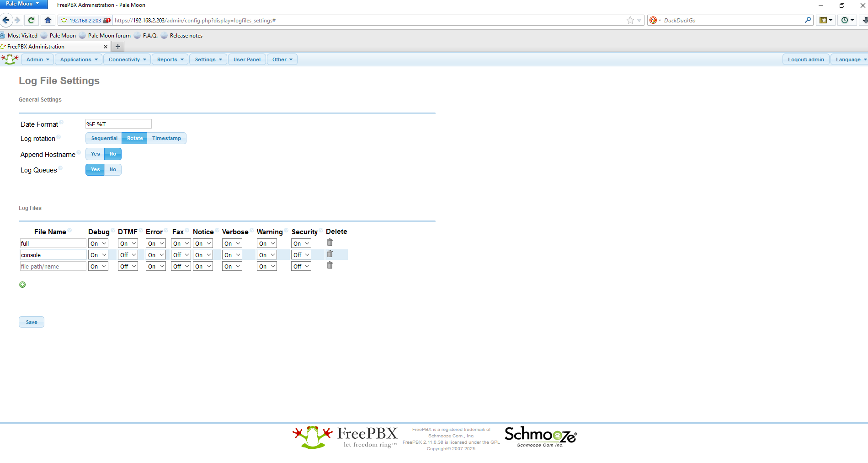Log out the admin user
Screen dimensions: 868x463
tap(806, 59)
